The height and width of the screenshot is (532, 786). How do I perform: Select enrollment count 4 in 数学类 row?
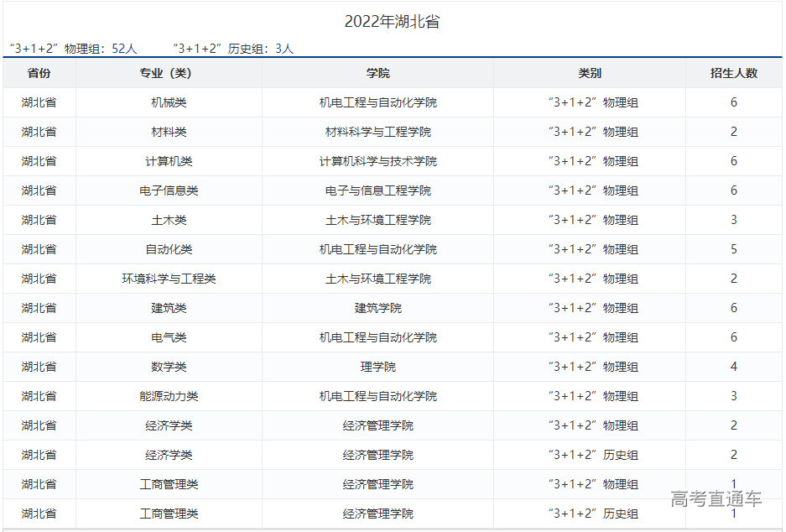pyautogui.click(x=733, y=367)
